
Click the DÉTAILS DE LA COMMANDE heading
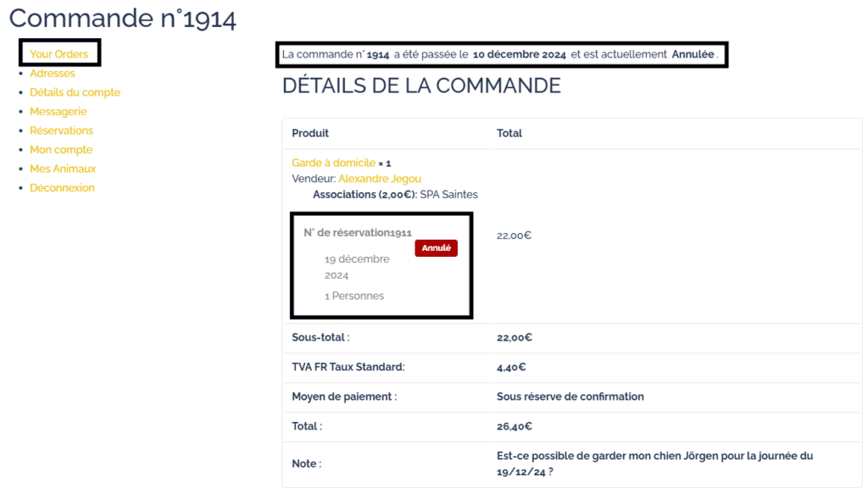click(x=421, y=86)
